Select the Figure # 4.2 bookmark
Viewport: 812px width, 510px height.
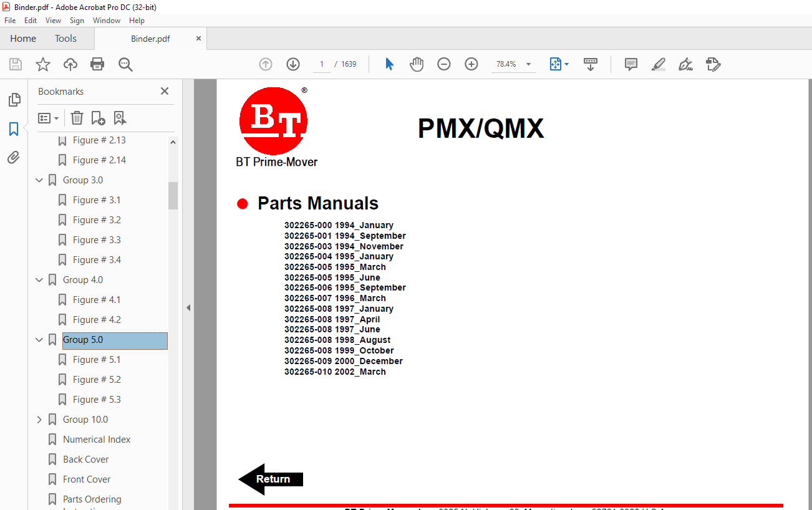coord(97,320)
